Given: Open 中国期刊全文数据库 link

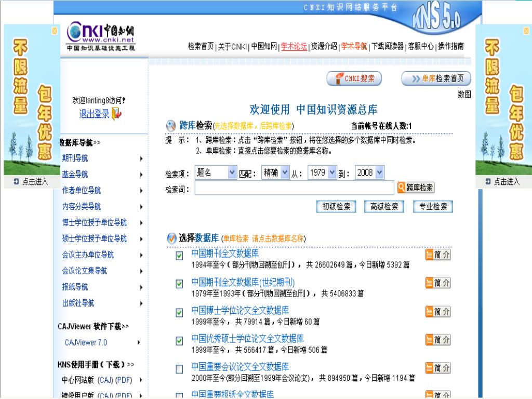Looking at the screenshot, I should click(x=225, y=254).
